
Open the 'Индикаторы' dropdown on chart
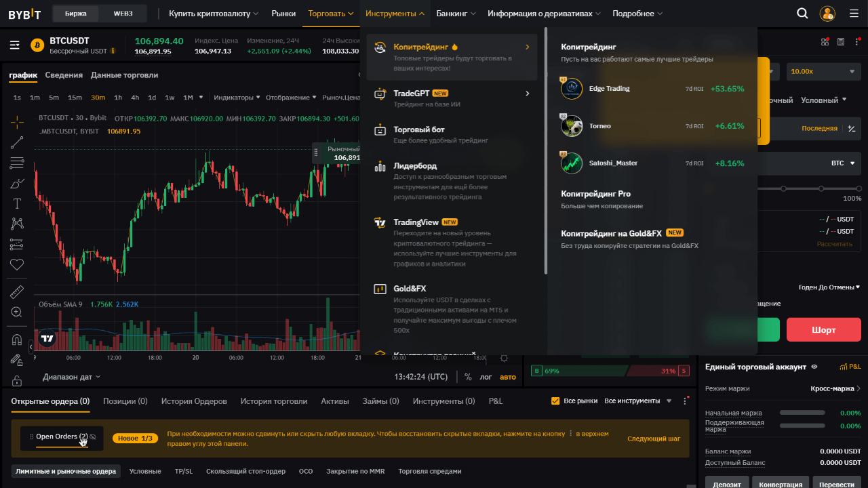point(237,98)
